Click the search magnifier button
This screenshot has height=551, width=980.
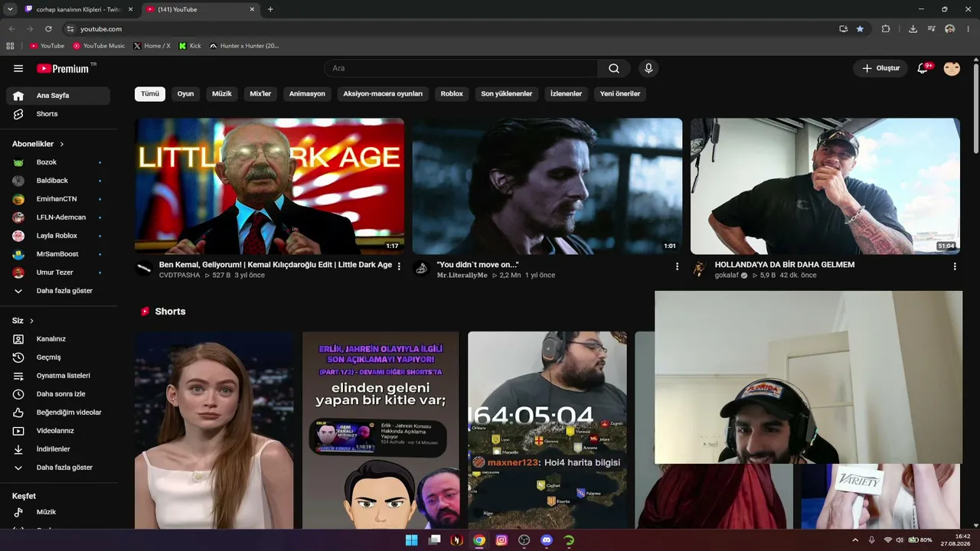(x=614, y=68)
